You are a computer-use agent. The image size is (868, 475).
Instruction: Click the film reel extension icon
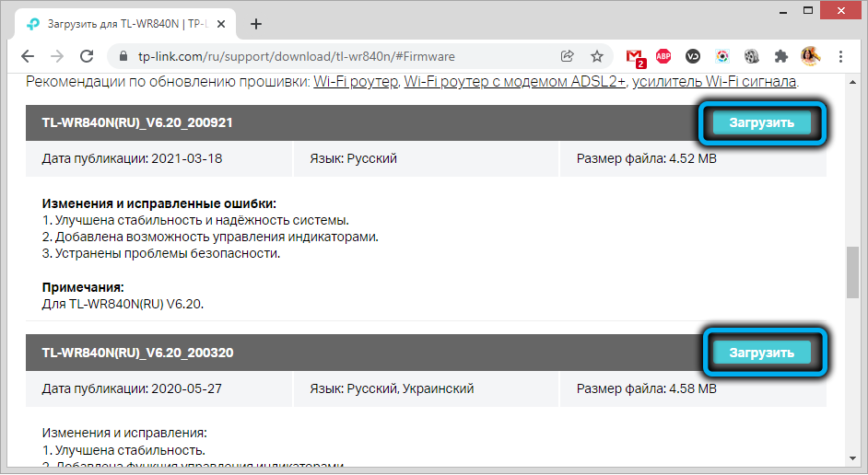[751, 56]
